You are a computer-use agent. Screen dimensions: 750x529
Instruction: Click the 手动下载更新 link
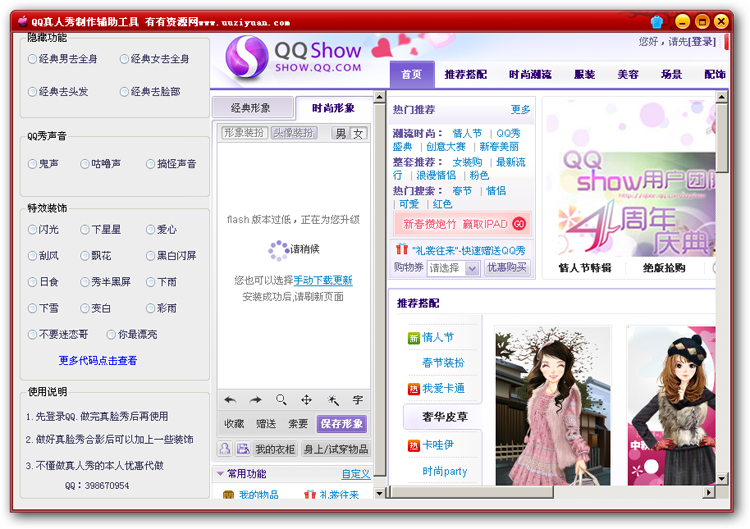tap(323, 280)
